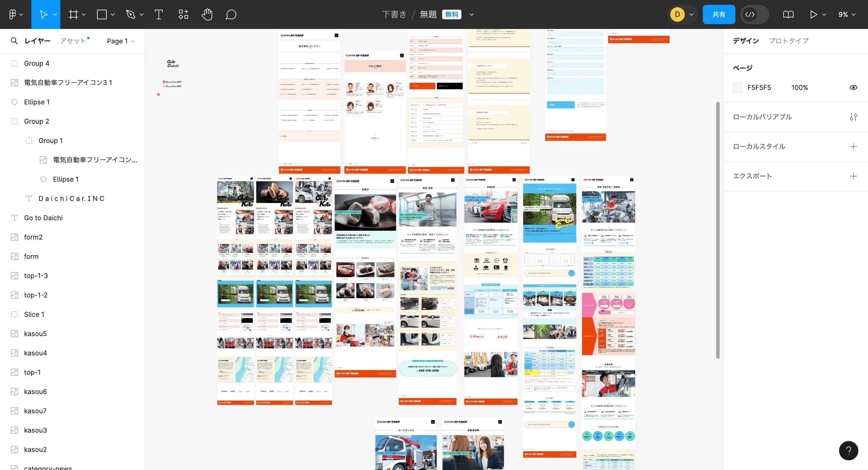The height and width of the screenshot is (470, 868).
Task: Select the top-1 layer thumbnail
Action: point(14,372)
